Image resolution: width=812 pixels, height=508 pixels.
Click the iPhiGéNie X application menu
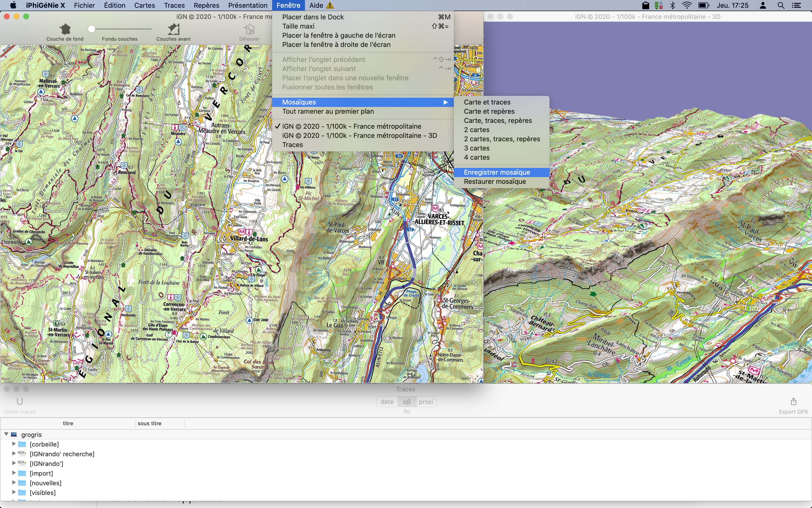coord(45,5)
